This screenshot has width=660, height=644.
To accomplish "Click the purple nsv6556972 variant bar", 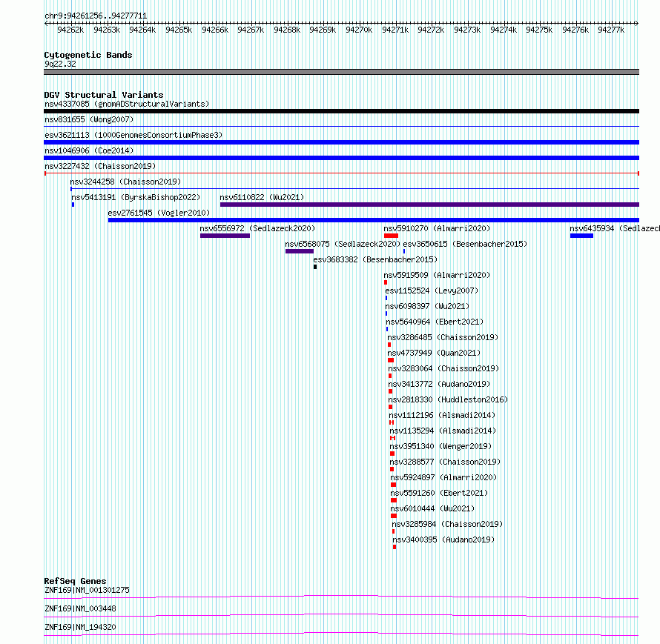I will (225, 236).
